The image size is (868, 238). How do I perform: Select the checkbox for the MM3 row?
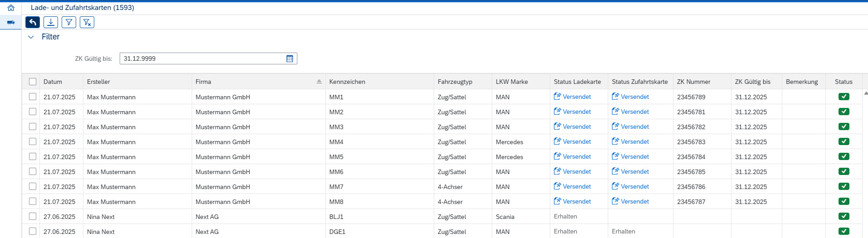click(33, 126)
